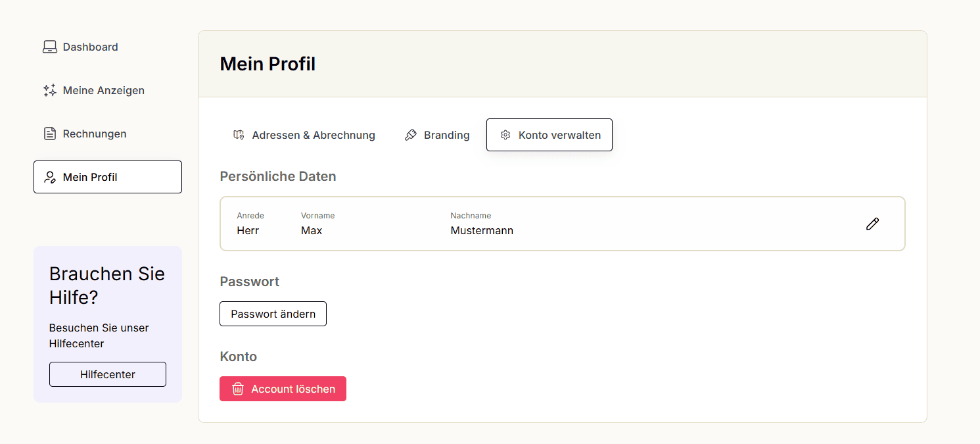Click the Nachname value Mustermann

[x=482, y=230]
